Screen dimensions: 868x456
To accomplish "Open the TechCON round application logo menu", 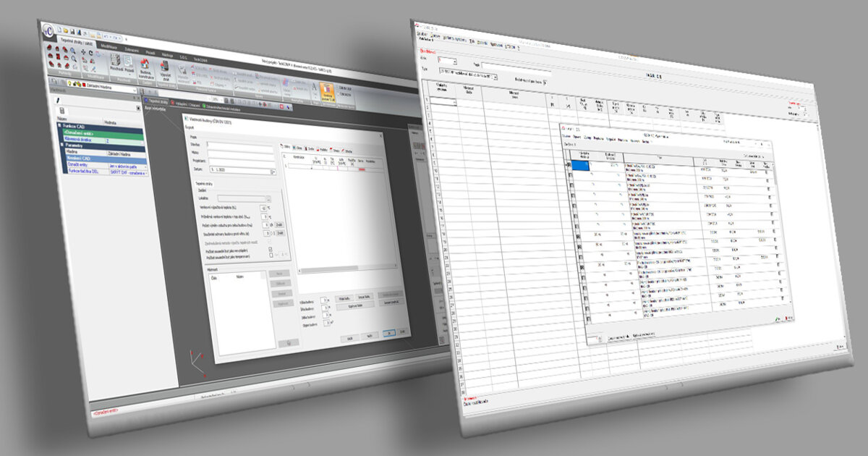I will point(49,31).
